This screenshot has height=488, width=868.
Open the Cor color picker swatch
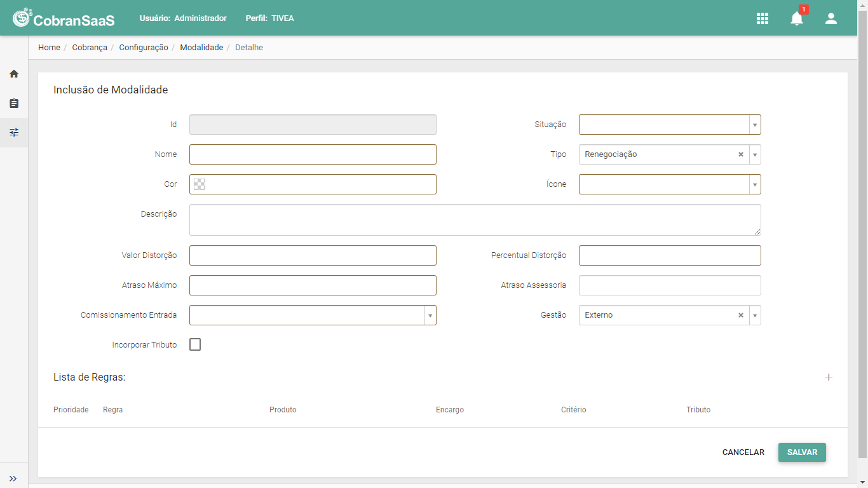[x=200, y=184]
